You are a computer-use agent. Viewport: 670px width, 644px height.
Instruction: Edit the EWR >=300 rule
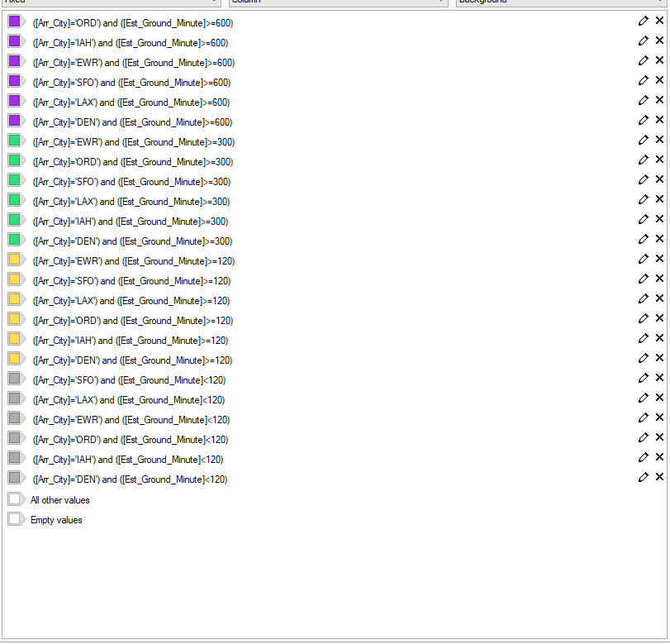(643, 140)
